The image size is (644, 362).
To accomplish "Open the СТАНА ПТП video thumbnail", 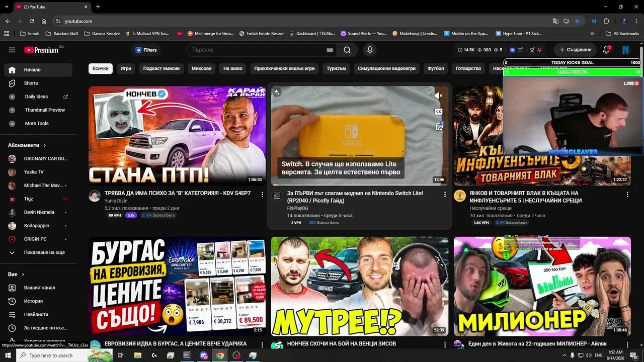I will 177,136.
